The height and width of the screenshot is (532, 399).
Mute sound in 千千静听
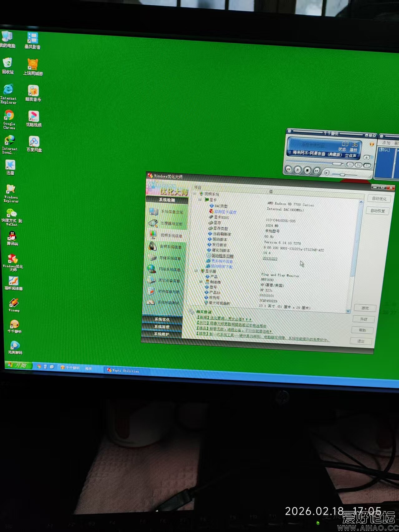pos(327,172)
